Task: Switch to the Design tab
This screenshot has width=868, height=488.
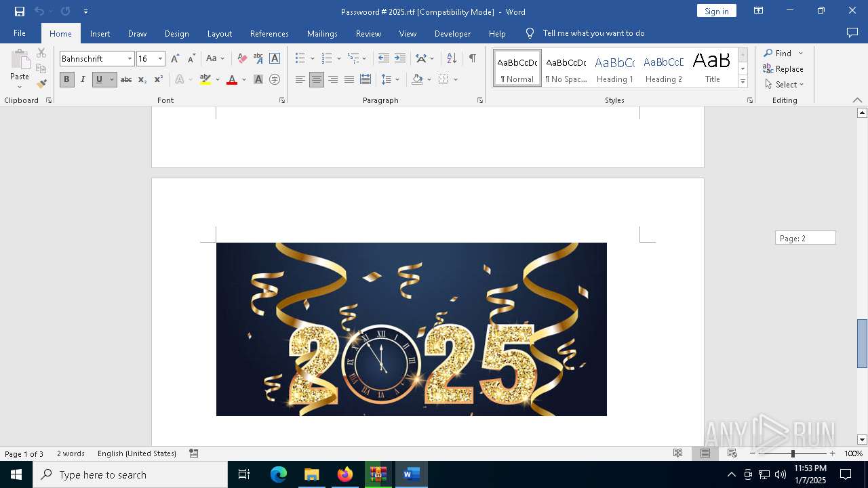Action: click(176, 33)
